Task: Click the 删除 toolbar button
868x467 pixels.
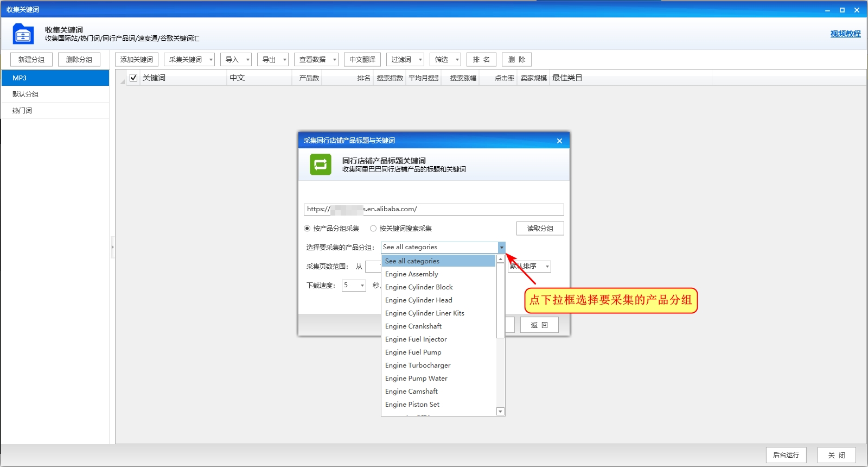Action: click(516, 60)
